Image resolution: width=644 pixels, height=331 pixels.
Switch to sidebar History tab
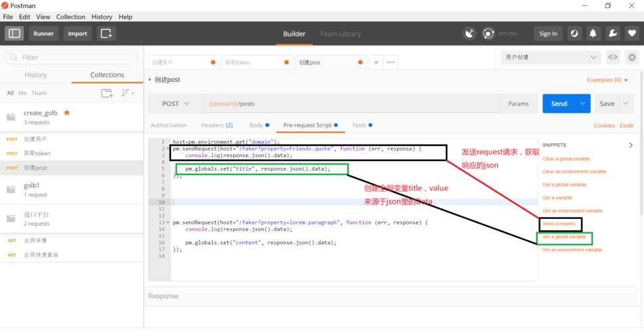coord(36,75)
